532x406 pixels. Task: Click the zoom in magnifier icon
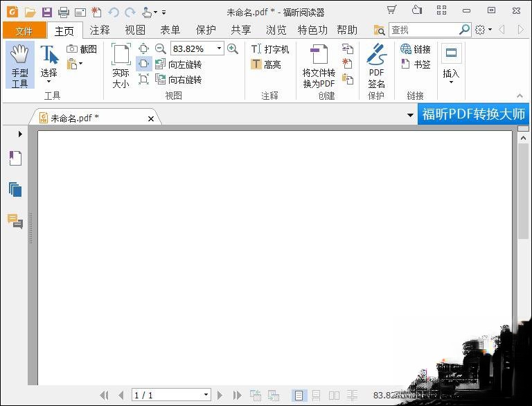click(x=233, y=48)
